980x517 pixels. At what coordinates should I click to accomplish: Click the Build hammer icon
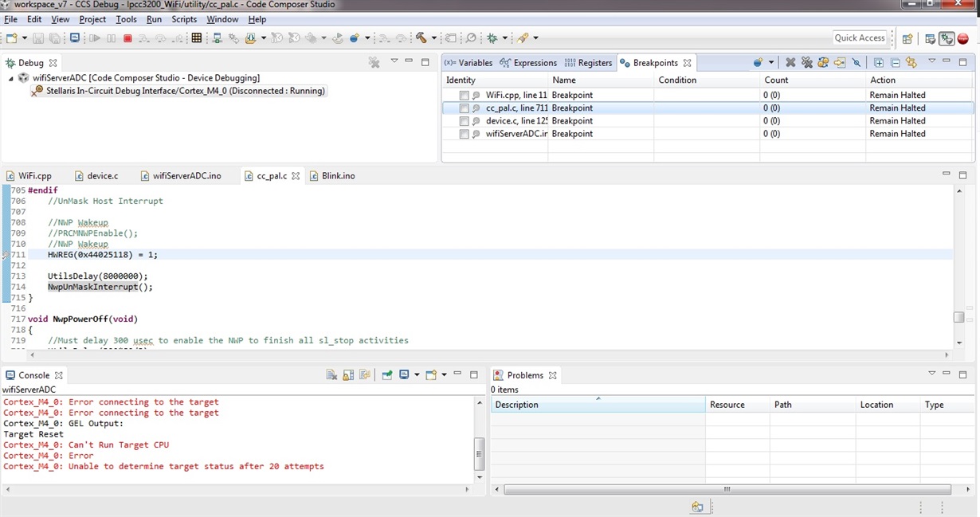pyautogui.click(x=421, y=38)
